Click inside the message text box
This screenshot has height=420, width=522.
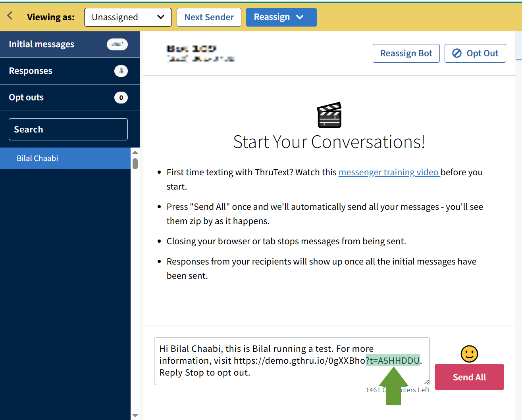point(292,361)
